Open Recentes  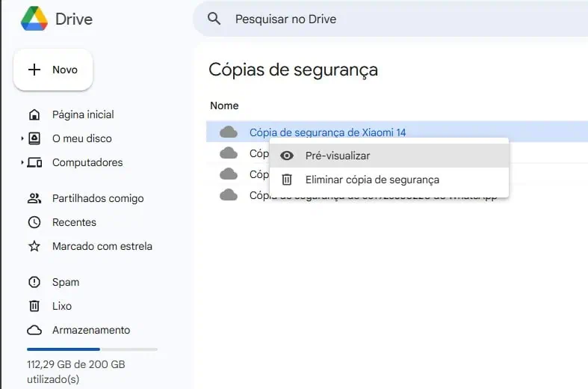tap(74, 222)
